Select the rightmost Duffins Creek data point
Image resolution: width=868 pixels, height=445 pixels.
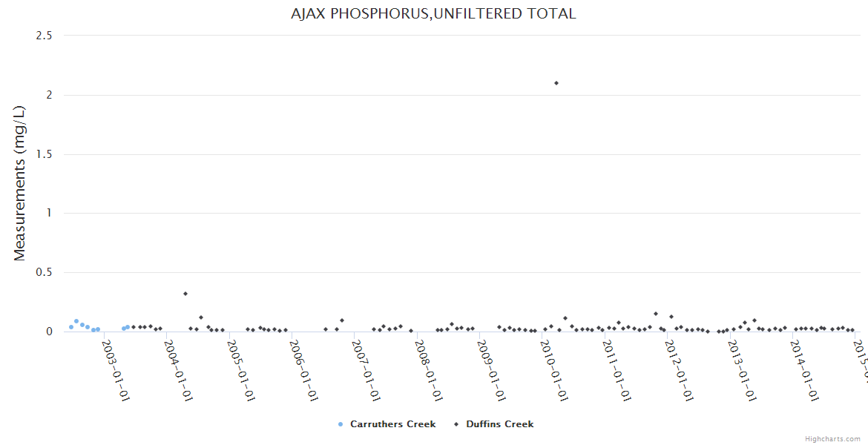pos(852,330)
